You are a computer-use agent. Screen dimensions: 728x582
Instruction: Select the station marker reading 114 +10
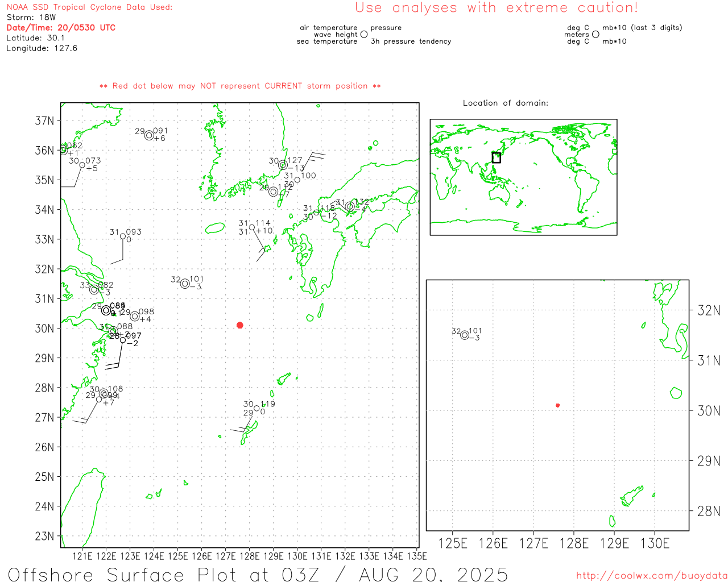tap(252, 227)
